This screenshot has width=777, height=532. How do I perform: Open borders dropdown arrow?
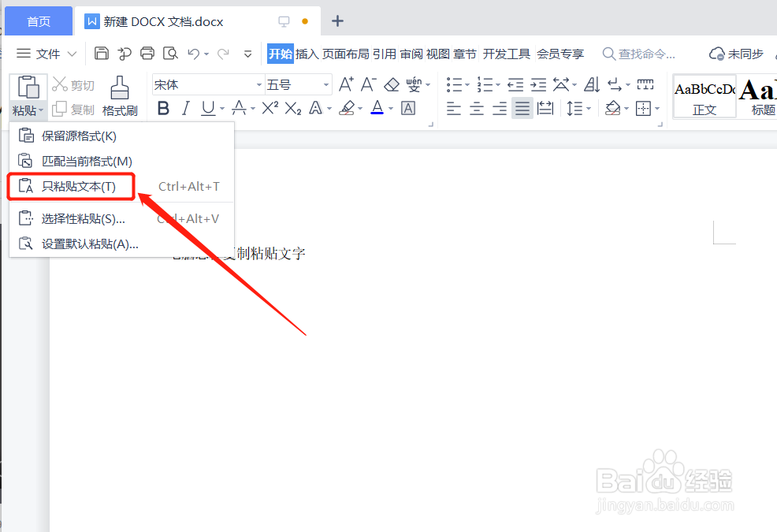click(x=657, y=109)
